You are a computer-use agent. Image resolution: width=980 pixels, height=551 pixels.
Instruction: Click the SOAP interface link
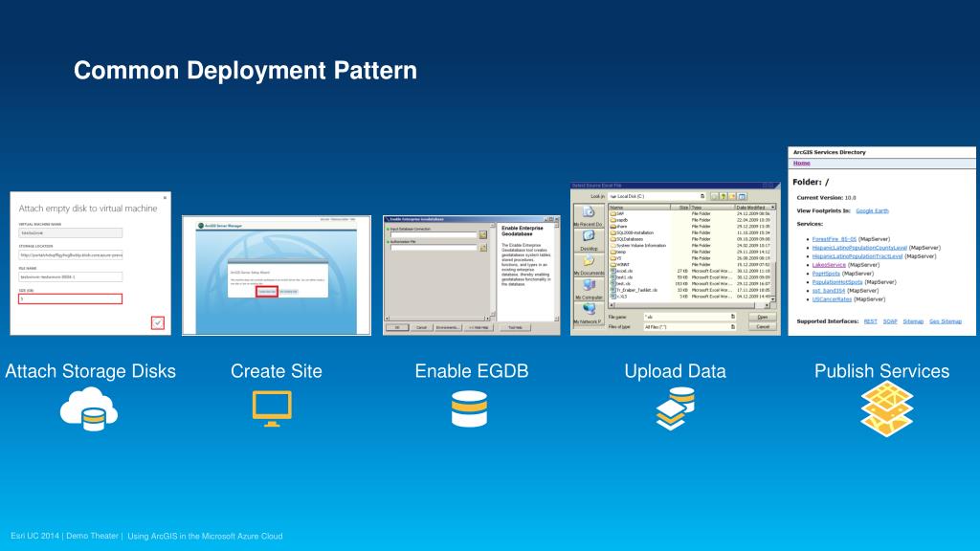(x=890, y=321)
